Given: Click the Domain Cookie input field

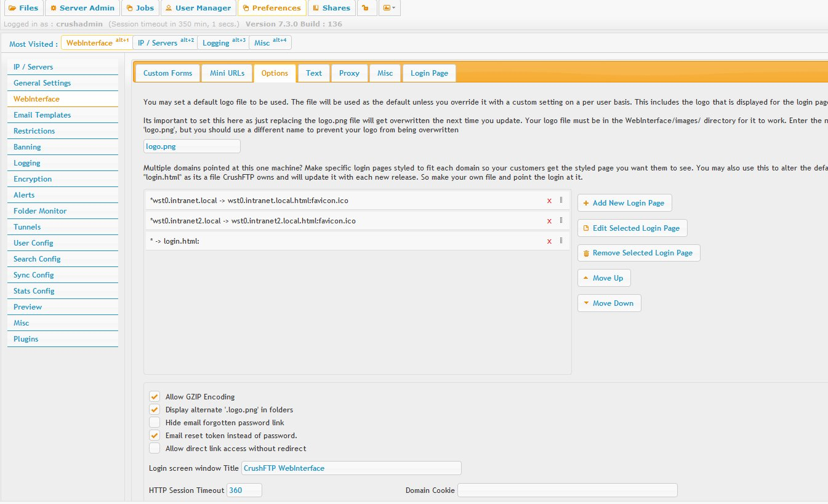Looking at the screenshot, I should (568, 490).
